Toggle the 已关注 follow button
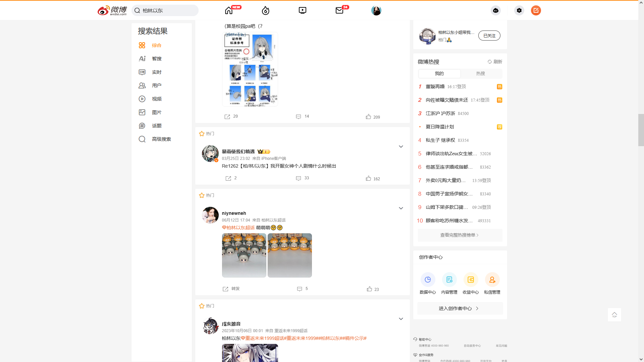This screenshot has width=644, height=362. coord(489,36)
